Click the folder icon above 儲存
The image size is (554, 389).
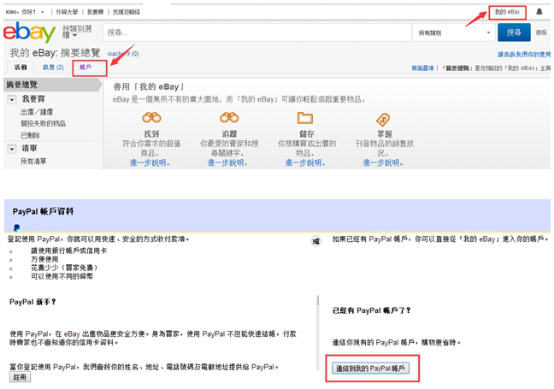pyautogui.click(x=305, y=118)
